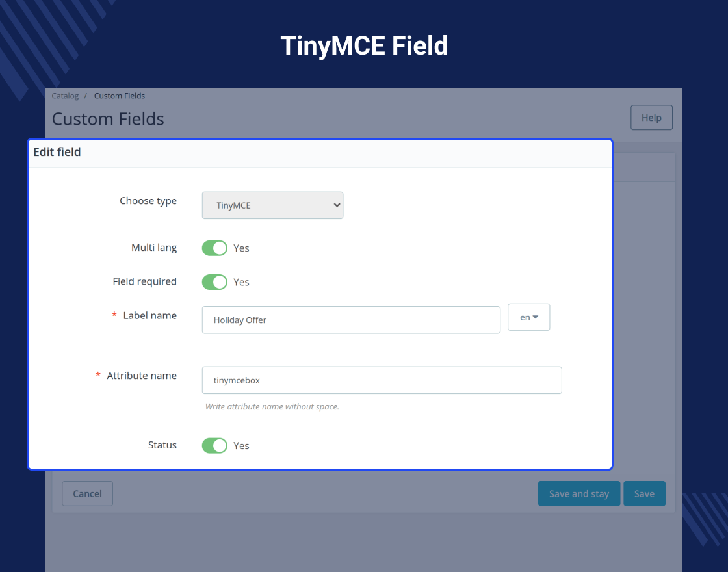
Task: Click the Status label
Action: [x=162, y=445]
